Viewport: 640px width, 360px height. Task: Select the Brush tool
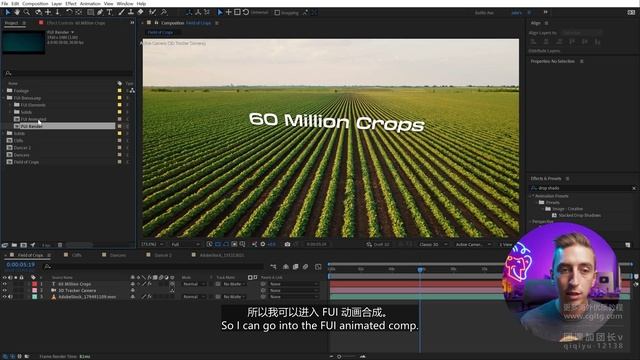click(x=121, y=13)
